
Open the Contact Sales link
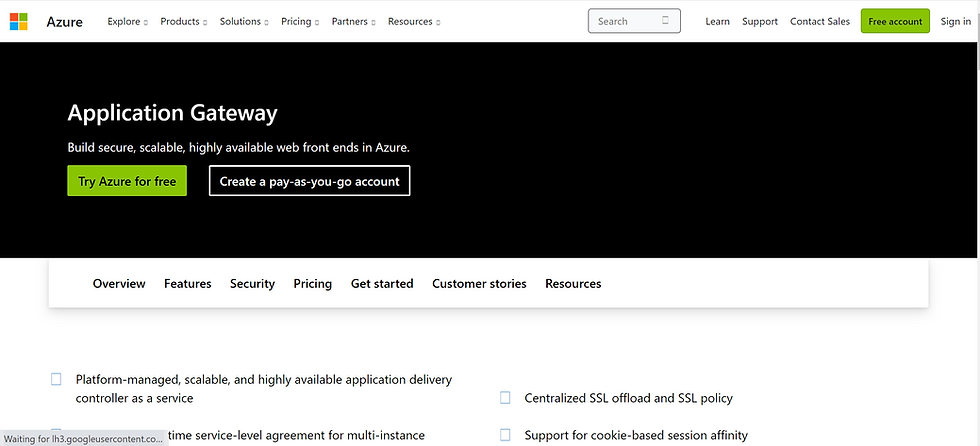tap(820, 21)
